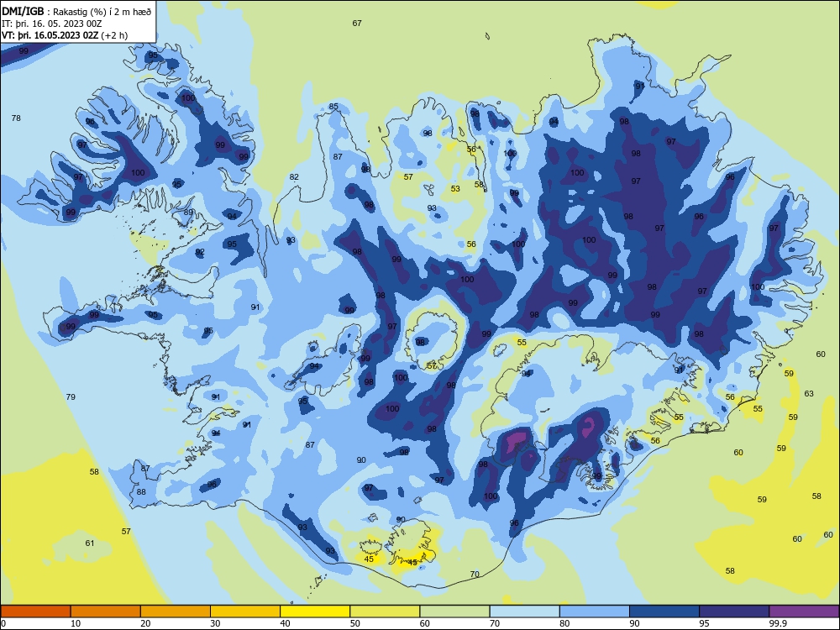Click the humidity value '79' off the west coast
Image resolution: width=840 pixels, height=630 pixels.
click(x=71, y=397)
